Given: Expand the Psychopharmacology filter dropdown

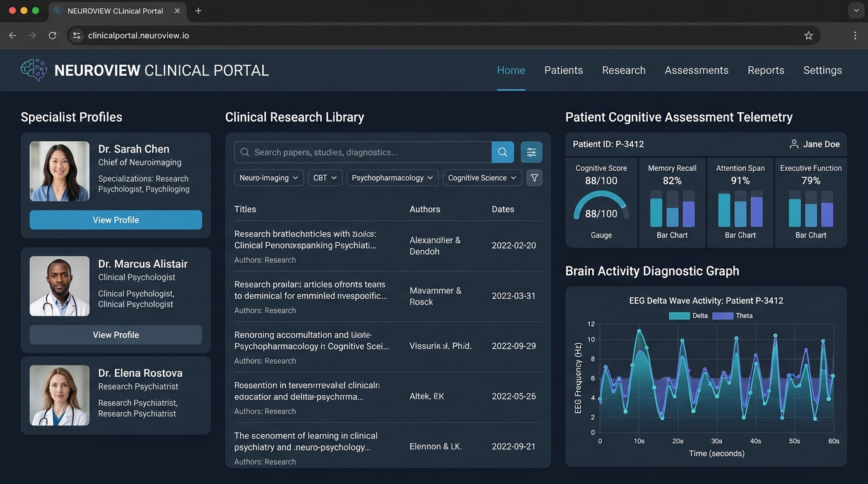Looking at the screenshot, I should [392, 178].
